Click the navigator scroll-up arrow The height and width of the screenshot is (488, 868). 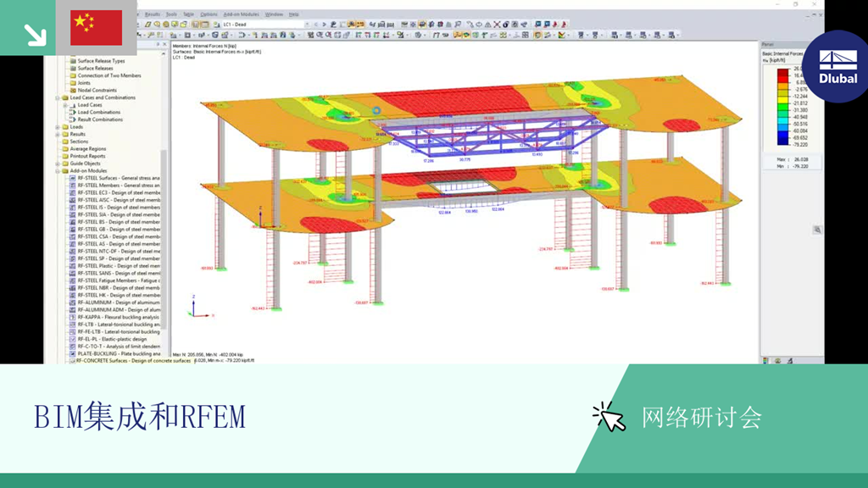[x=164, y=53]
